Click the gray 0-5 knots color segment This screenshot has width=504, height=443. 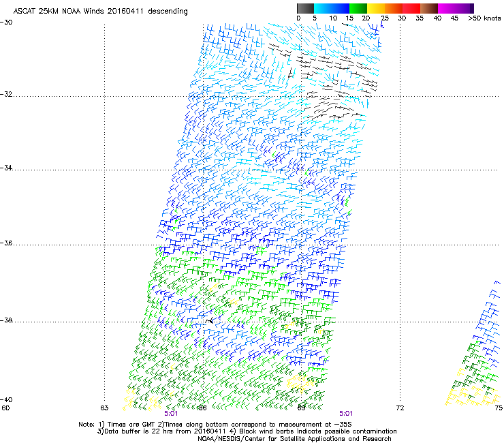pos(305,8)
